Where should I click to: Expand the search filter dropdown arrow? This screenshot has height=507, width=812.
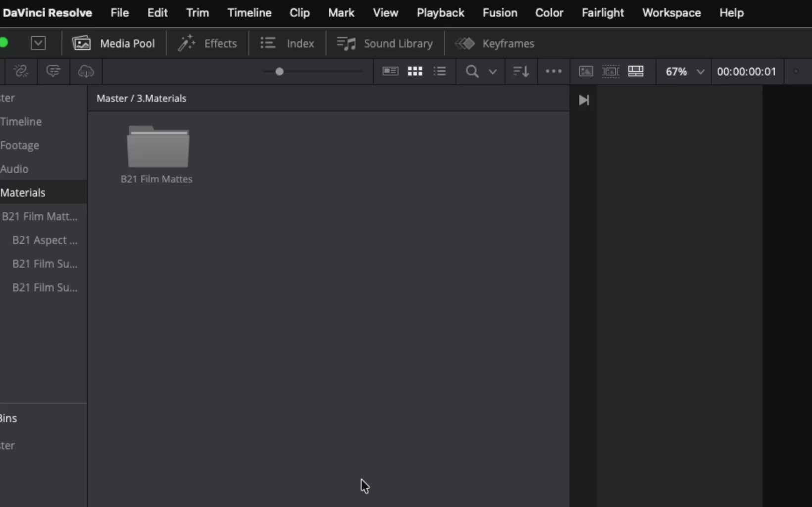pyautogui.click(x=493, y=71)
